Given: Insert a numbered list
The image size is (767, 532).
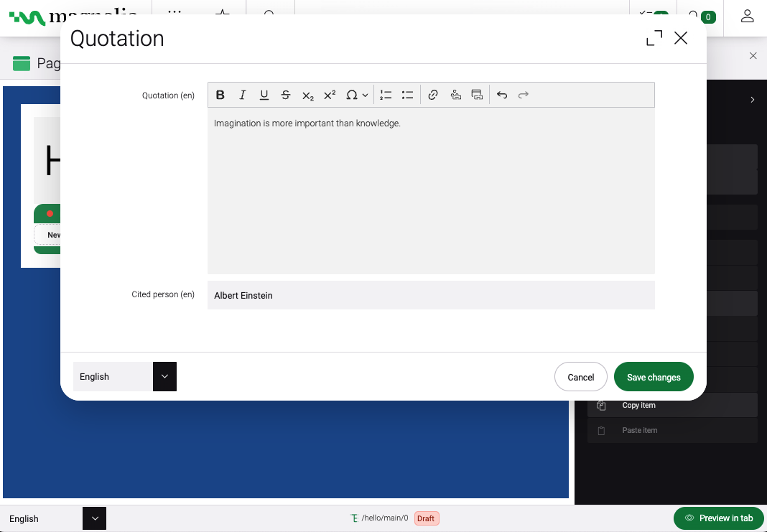Looking at the screenshot, I should (386, 95).
